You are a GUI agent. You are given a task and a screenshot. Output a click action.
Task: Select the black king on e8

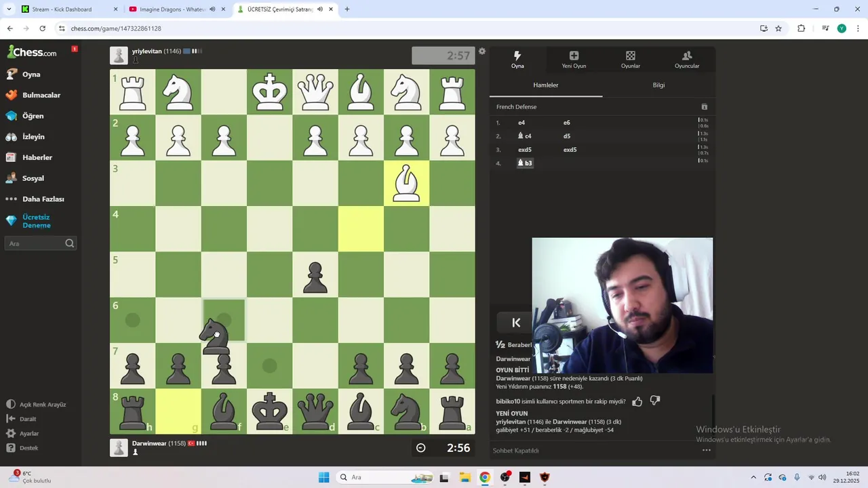point(270,411)
